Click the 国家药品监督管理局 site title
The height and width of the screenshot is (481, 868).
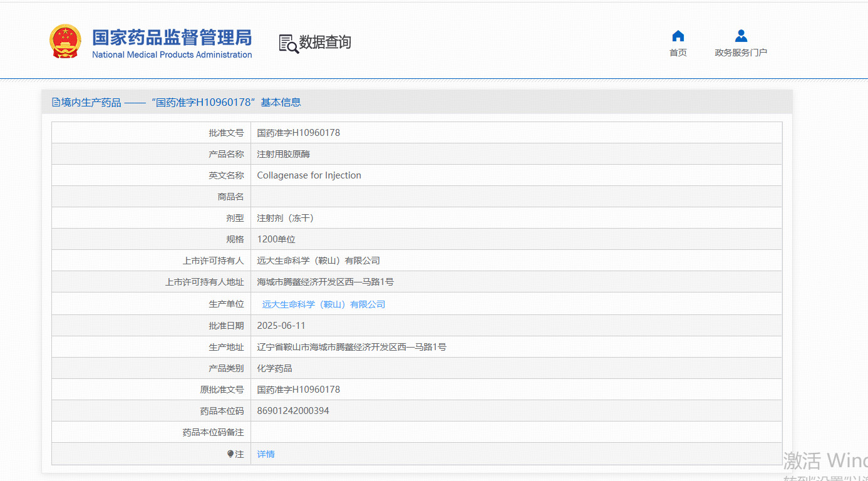(172, 38)
